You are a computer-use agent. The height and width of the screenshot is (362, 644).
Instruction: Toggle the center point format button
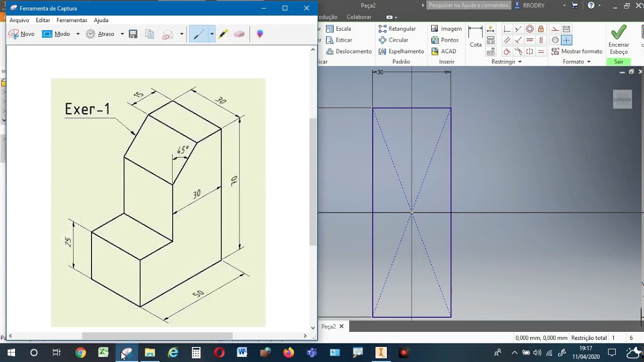tap(567, 40)
